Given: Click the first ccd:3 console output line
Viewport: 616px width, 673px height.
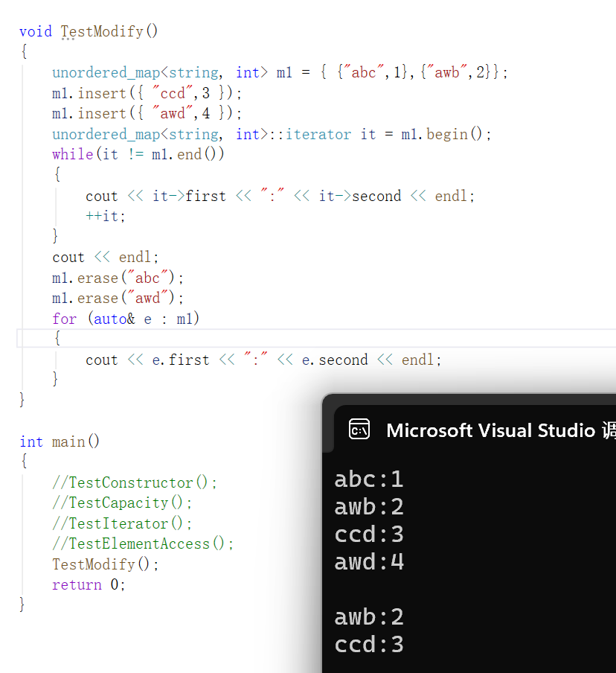Looking at the screenshot, I should pos(369,535).
